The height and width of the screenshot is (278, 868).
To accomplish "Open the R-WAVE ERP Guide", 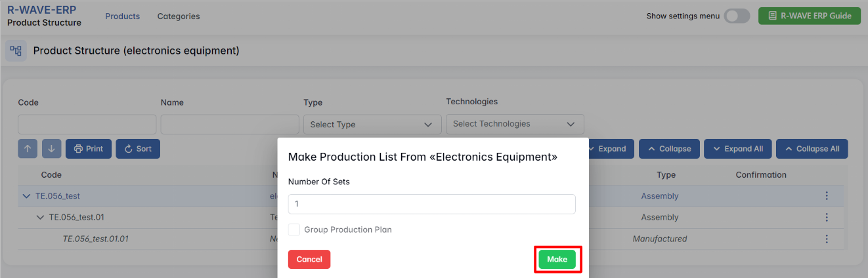I will tap(809, 16).
